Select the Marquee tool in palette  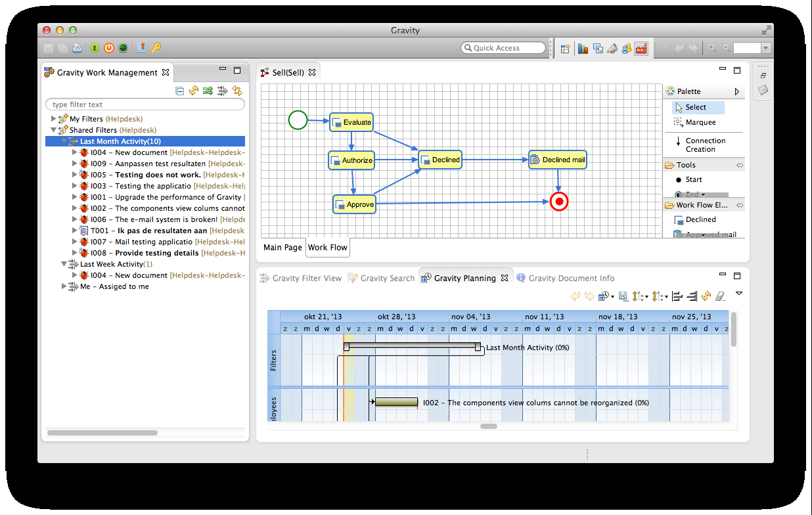tap(700, 122)
